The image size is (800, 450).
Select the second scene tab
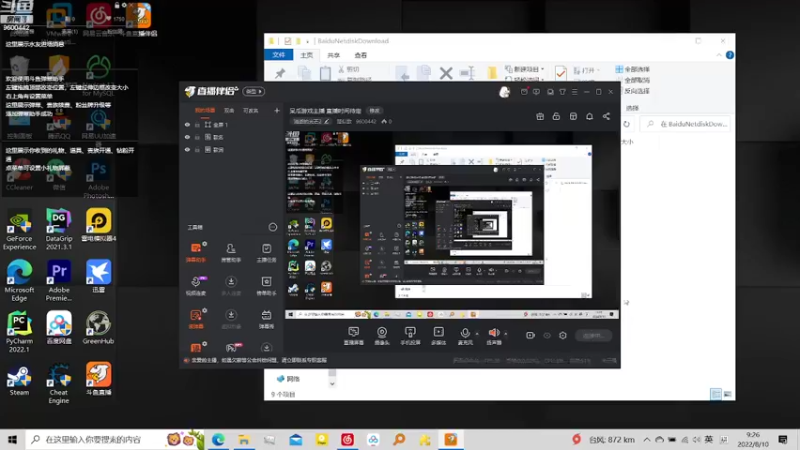point(229,110)
